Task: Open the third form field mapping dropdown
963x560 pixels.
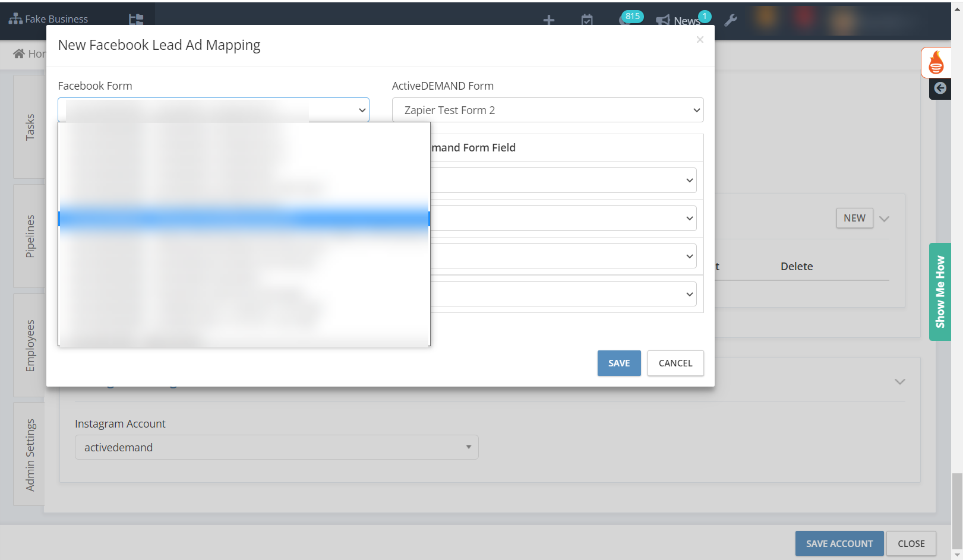Action: (x=563, y=256)
